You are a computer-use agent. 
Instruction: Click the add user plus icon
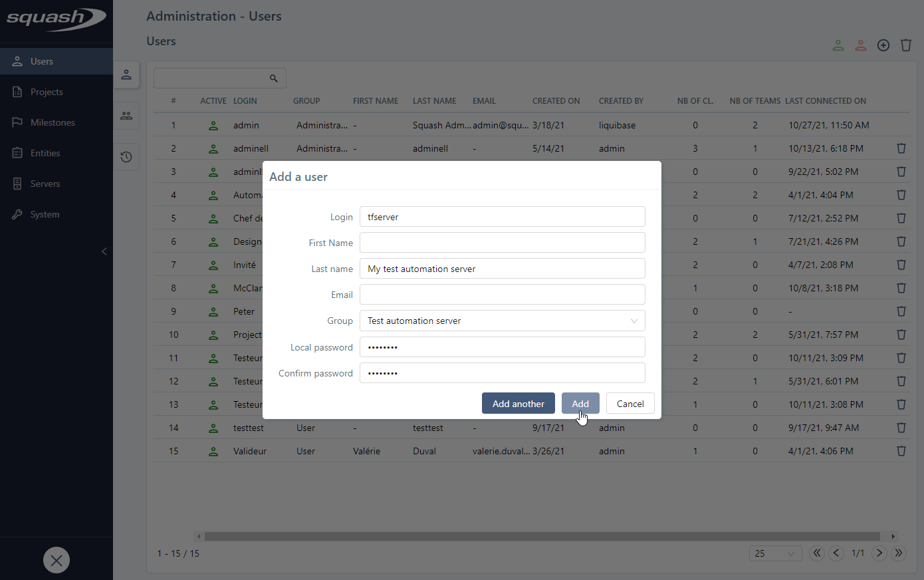[x=883, y=45]
